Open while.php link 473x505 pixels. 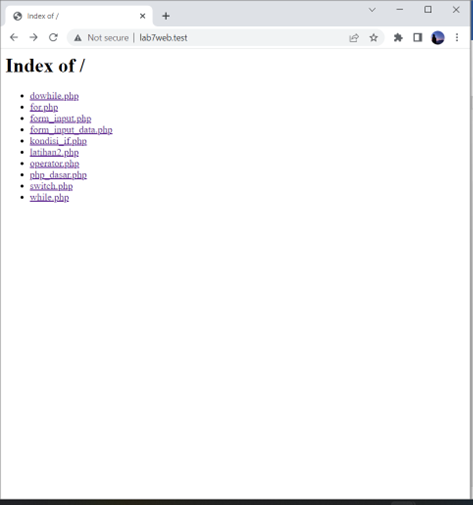(x=49, y=198)
